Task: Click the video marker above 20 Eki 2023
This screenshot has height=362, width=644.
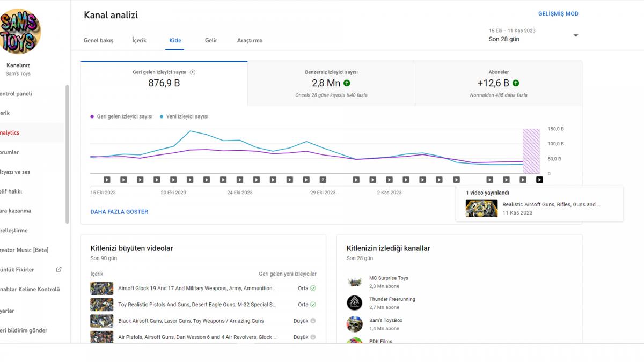Action: [x=173, y=180]
